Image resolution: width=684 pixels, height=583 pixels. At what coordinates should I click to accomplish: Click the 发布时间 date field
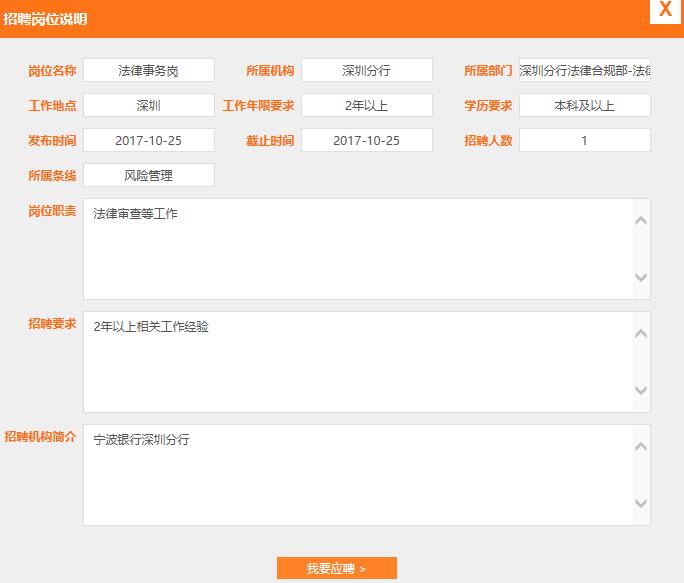click(x=149, y=140)
